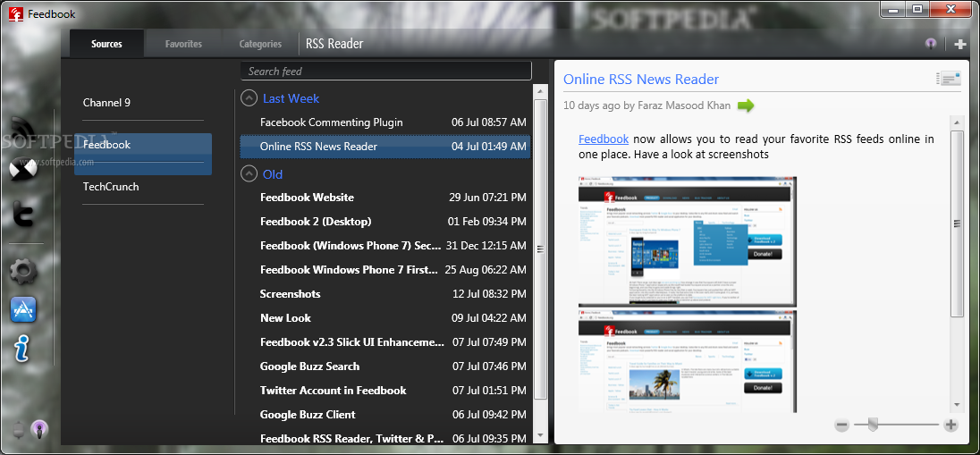Click the 10 days ago author line
This screenshot has width=980, height=455.
coord(646,105)
